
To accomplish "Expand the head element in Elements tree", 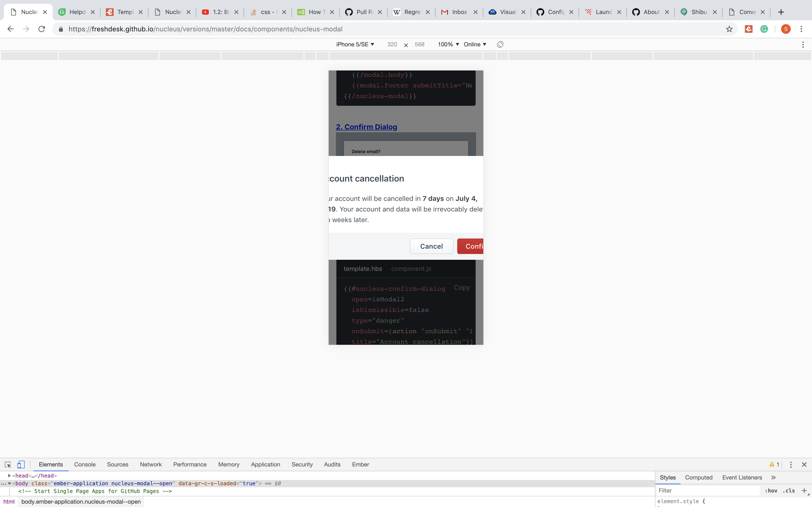I will click(9, 475).
